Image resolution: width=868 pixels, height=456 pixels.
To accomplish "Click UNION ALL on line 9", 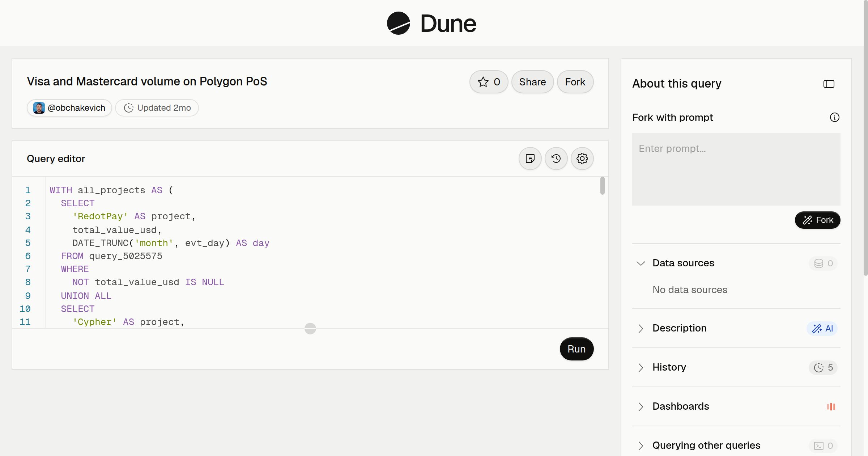I will click(86, 296).
